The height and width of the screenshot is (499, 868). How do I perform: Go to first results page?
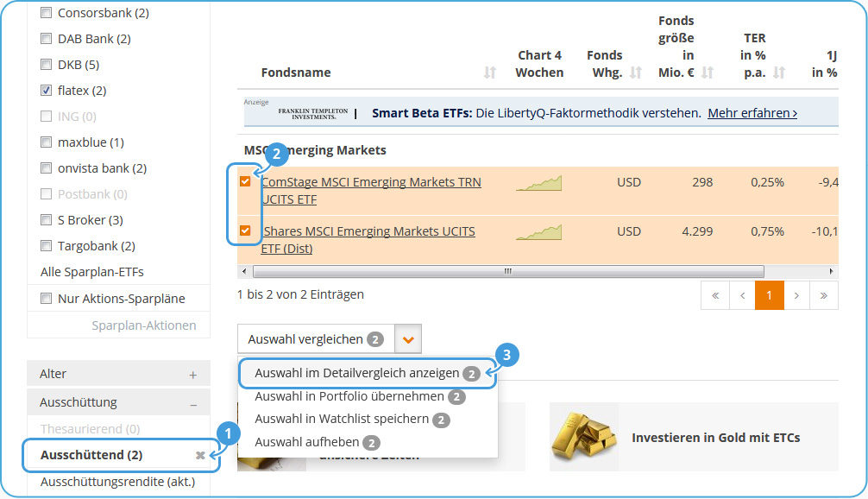(715, 295)
